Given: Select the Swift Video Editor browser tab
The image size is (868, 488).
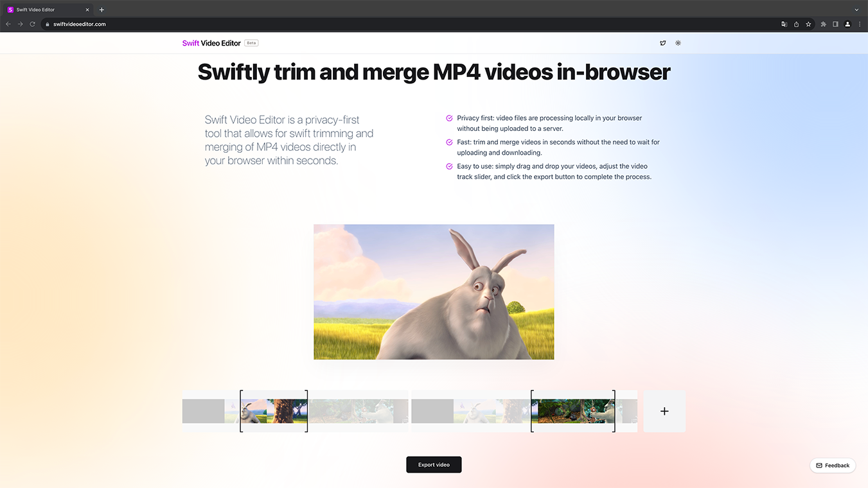Looking at the screenshot, I should pyautogui.click(x=49, y=10).
